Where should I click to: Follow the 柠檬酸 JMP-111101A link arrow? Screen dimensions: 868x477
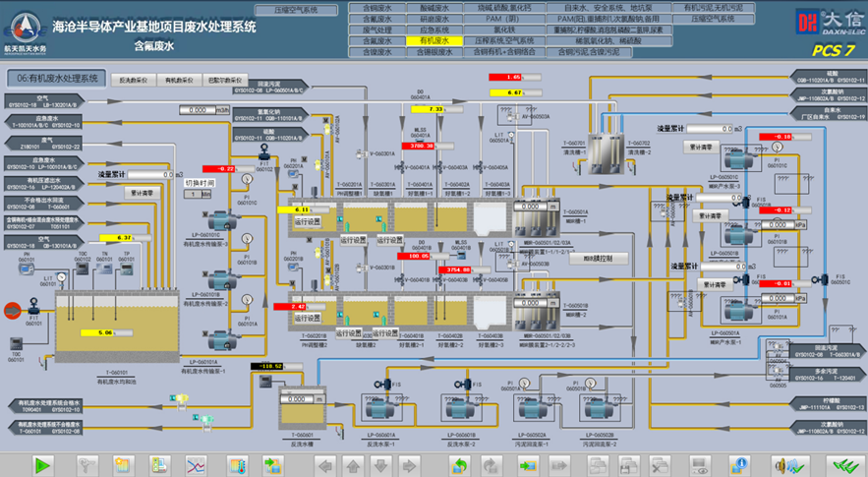point(827,404)
